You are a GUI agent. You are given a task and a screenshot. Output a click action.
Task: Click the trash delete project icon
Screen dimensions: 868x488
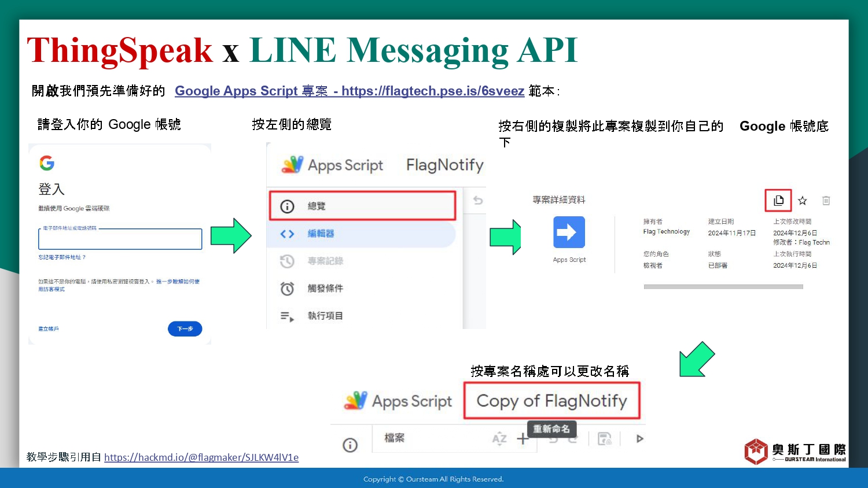(x=826, y=201)
